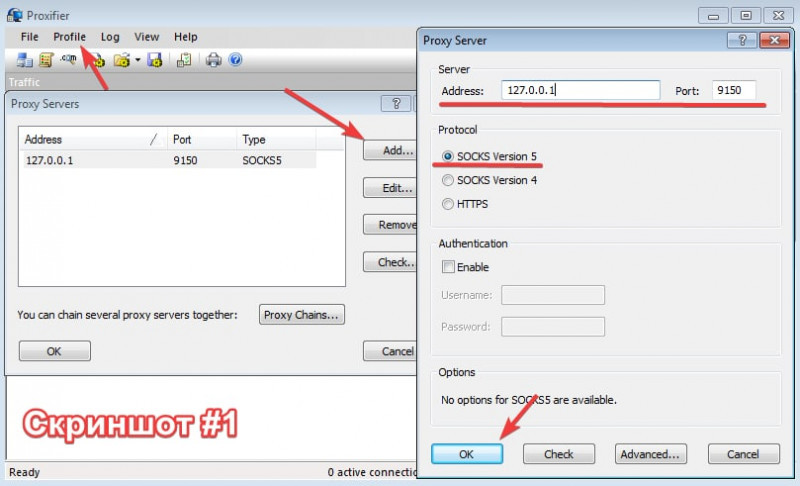This screenshot has height=486, width=800.
Task: Click the Open Profile folder icon
Action: click(121, 60)
